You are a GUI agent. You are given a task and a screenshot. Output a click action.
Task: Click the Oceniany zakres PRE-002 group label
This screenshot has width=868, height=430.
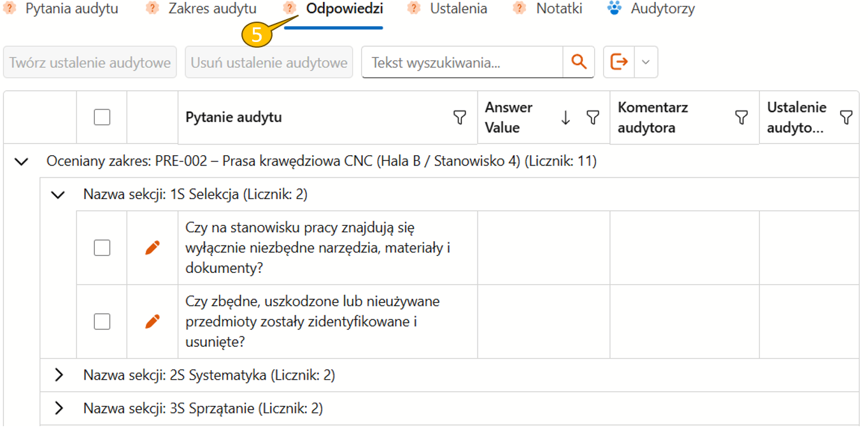point(322,162)
